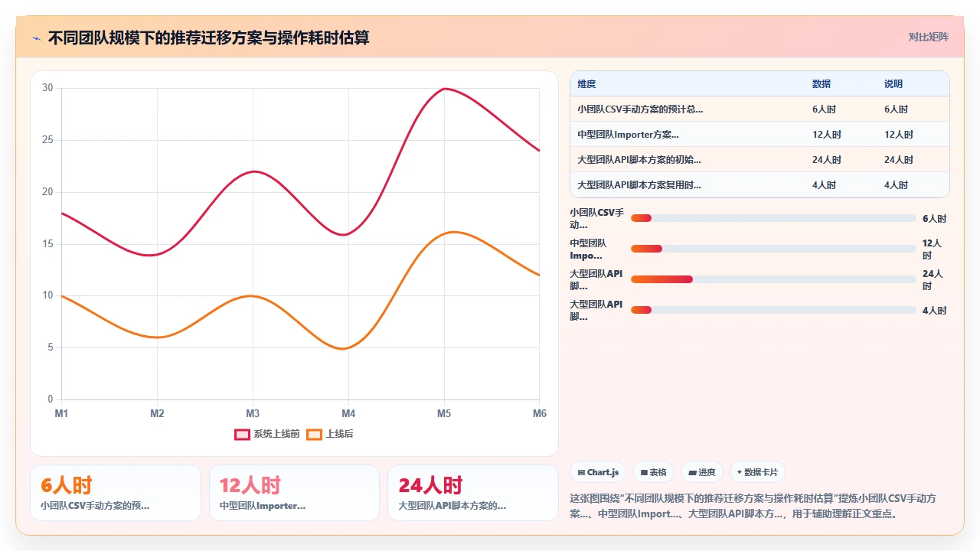Open the 24人时 stat card
The image size is (980, 551).
(473, 493)
